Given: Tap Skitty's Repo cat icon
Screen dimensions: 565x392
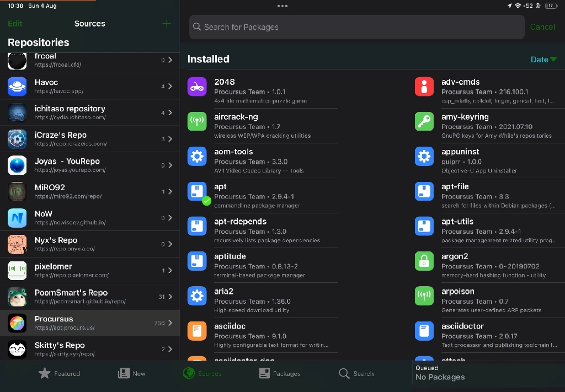Looking at the screenshot, I should [17, 349].
